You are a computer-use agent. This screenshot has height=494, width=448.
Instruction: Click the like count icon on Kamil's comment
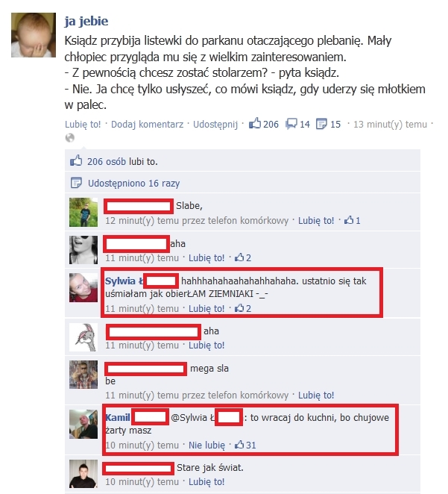239,445
